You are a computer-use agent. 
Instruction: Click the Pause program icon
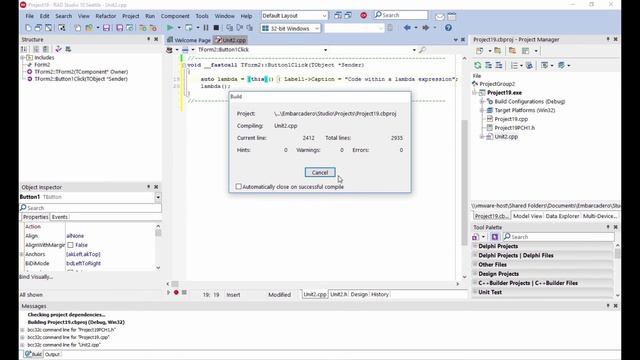206,28
